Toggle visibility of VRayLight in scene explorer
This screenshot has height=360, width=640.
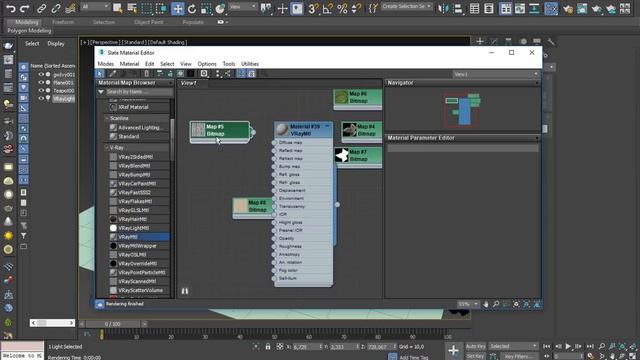coord(41,98)
